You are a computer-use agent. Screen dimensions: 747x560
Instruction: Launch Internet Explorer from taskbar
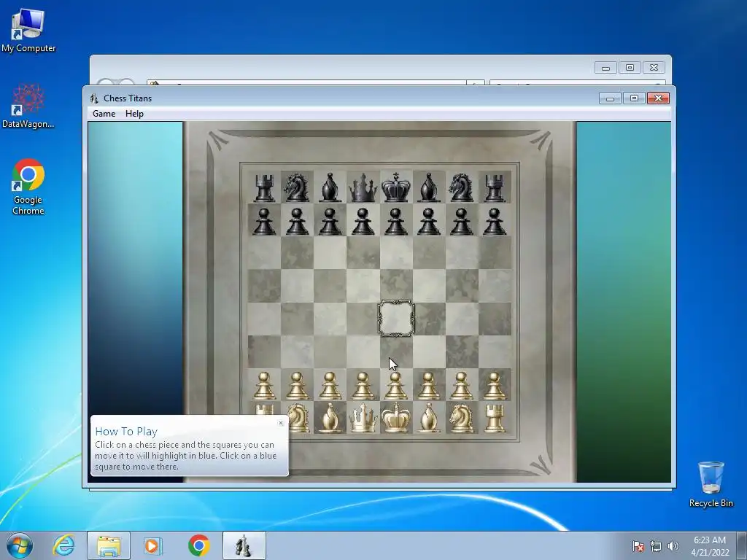(x=63, y=545)
